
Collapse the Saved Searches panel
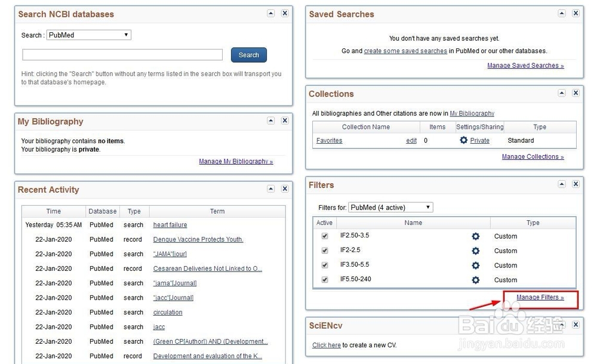(562, 13)
